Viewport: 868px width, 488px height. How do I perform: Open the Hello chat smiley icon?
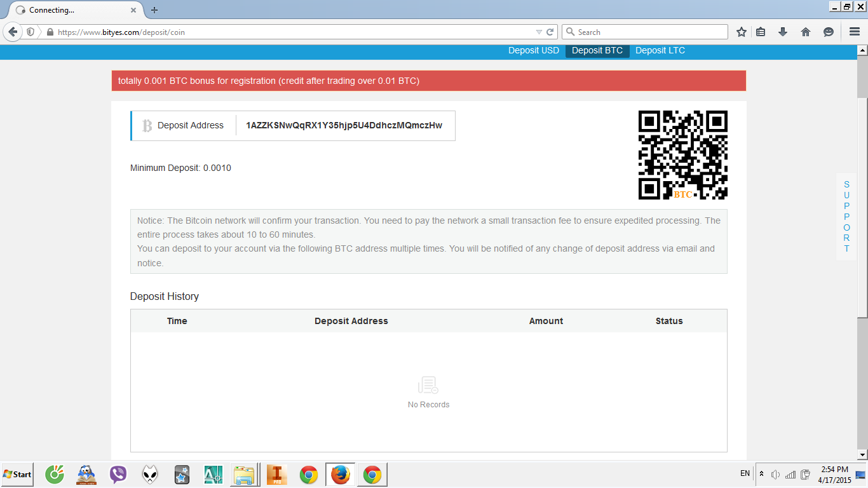[x=829, y=32]
